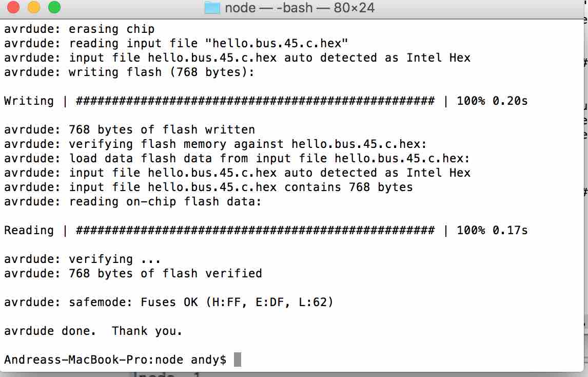Screen dimensions: 588x377
Task: Zoom the window with the green button
Action: pyautogui.click(x=54, y=7)
